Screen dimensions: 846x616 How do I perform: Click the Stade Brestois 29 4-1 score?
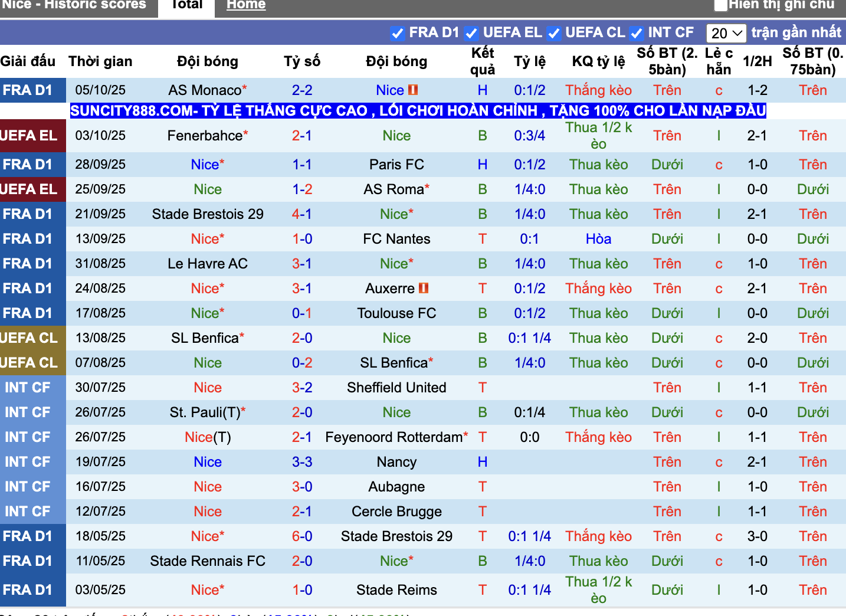point(302,214)
